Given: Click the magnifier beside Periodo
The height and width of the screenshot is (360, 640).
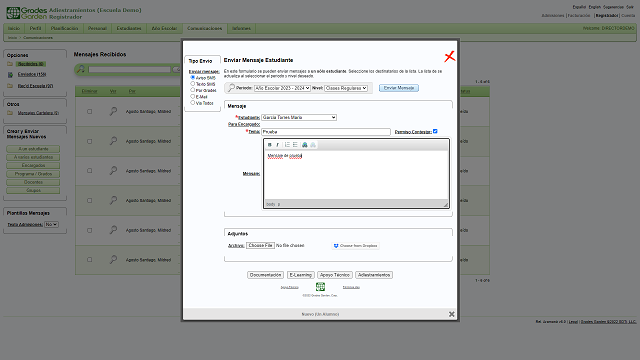Looking at the screenshot, I should pos(231,87).
